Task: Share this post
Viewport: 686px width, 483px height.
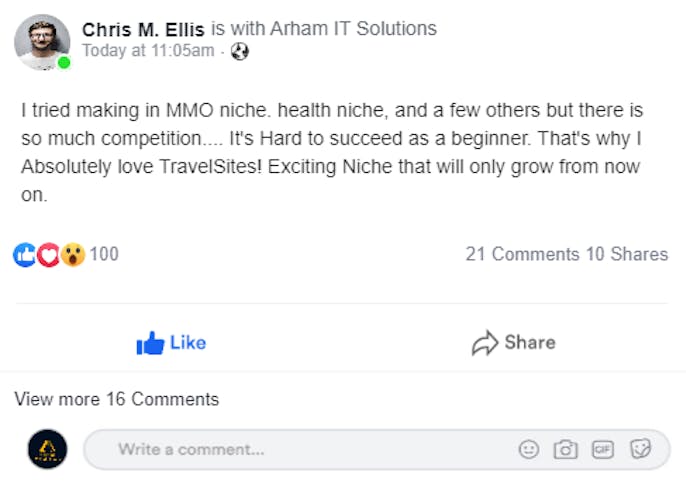Action: coord(513,343)
